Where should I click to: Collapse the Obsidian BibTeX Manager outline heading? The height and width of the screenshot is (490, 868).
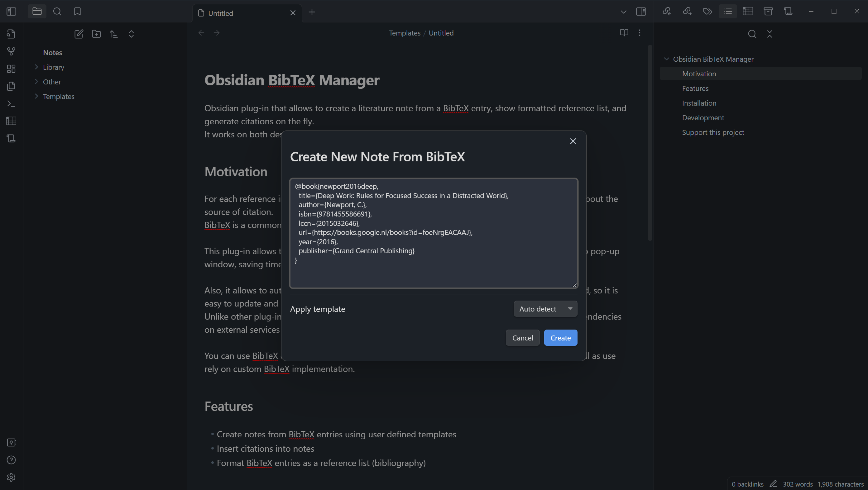pyautogui.click(x=666, y=59)
